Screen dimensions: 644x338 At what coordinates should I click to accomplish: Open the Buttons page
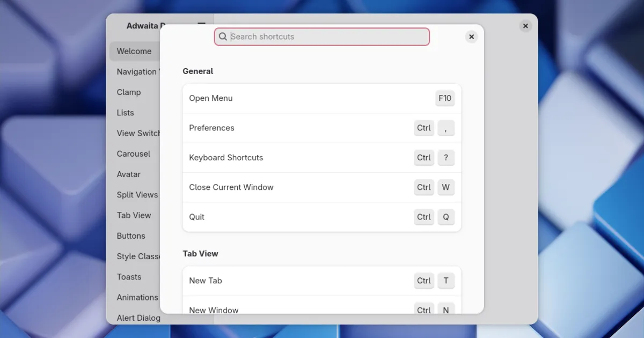(x=131, y=236)
